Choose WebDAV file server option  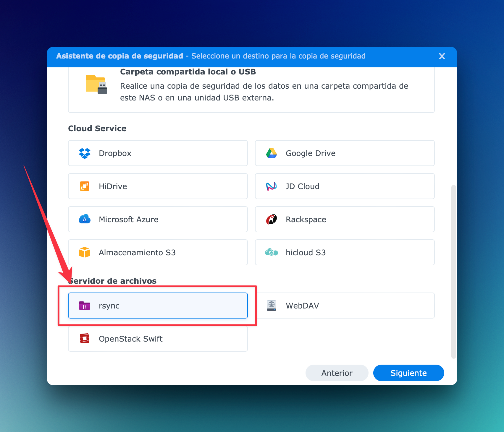tap(345, 306)
